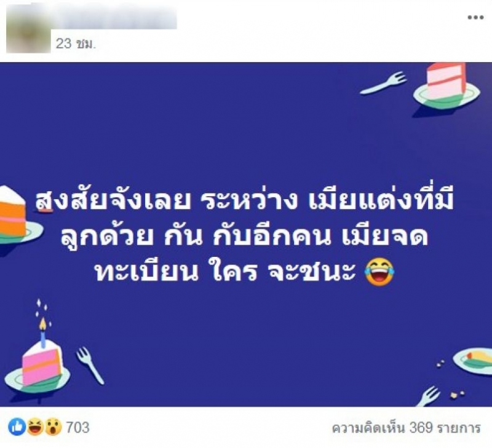Click the 23 ชม. post timestamp

tap(75, 44)
